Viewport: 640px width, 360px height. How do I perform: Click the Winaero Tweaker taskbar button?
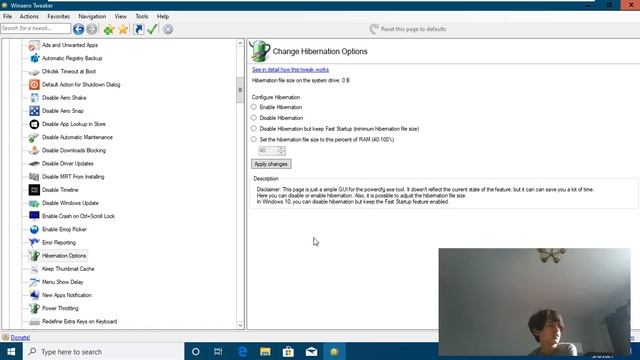[x=334, y=351]
